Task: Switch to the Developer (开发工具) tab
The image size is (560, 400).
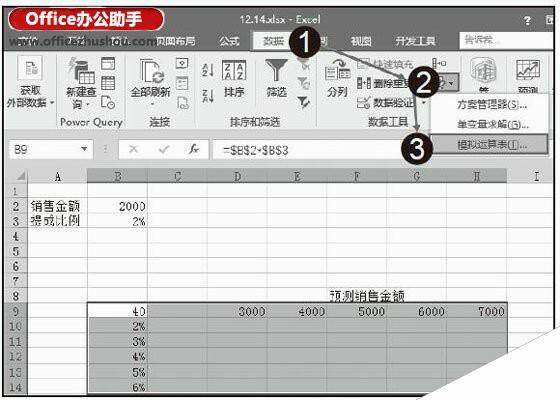Action: pos(415,41)
